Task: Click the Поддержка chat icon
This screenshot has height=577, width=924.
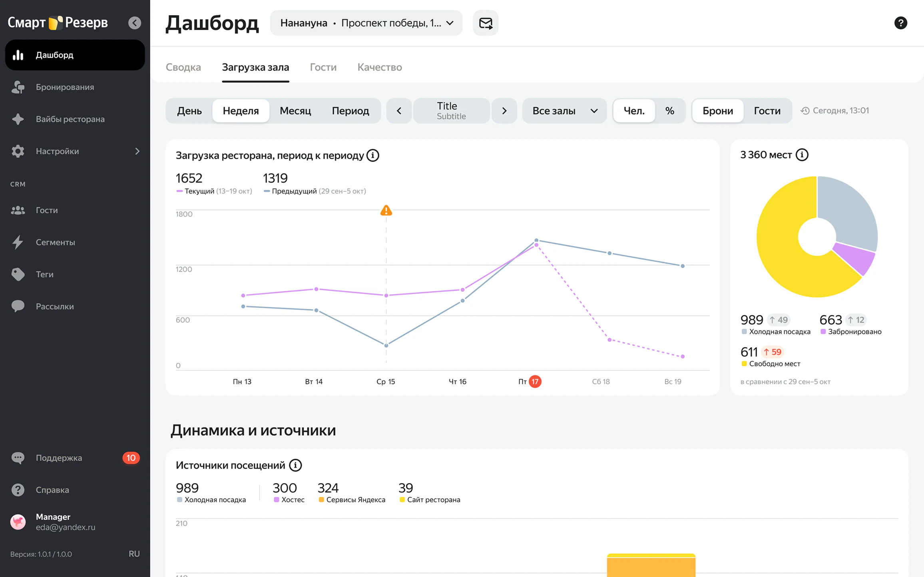Action: pyautogui.click(x=18, y=458)
